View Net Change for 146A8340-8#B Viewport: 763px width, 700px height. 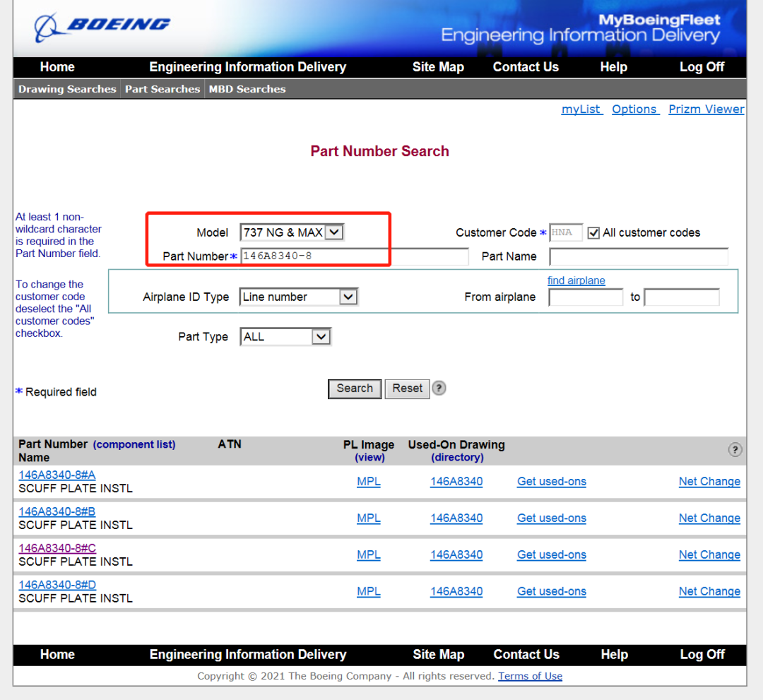[709, 518]
